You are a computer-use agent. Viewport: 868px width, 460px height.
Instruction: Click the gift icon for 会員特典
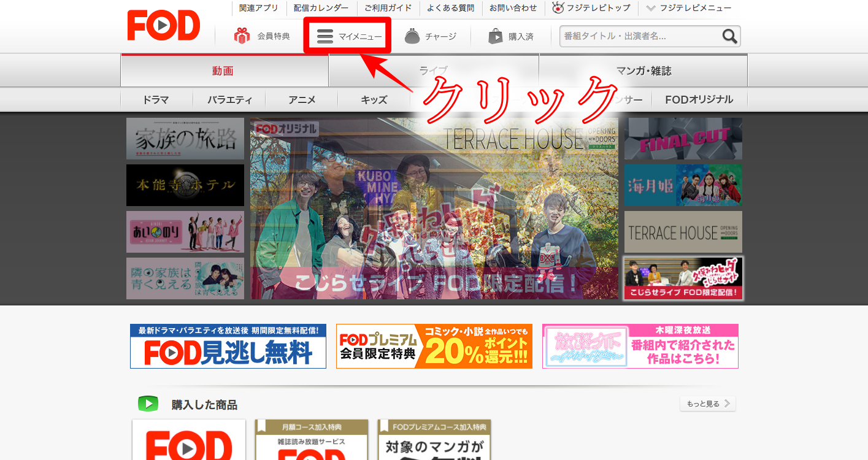[x=242, y=36]
